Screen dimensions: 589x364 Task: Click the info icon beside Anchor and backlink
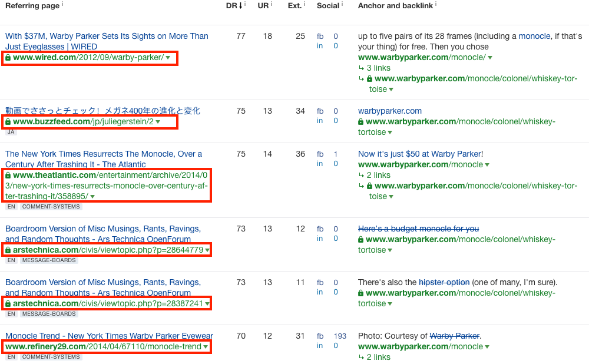coord(436,4)
